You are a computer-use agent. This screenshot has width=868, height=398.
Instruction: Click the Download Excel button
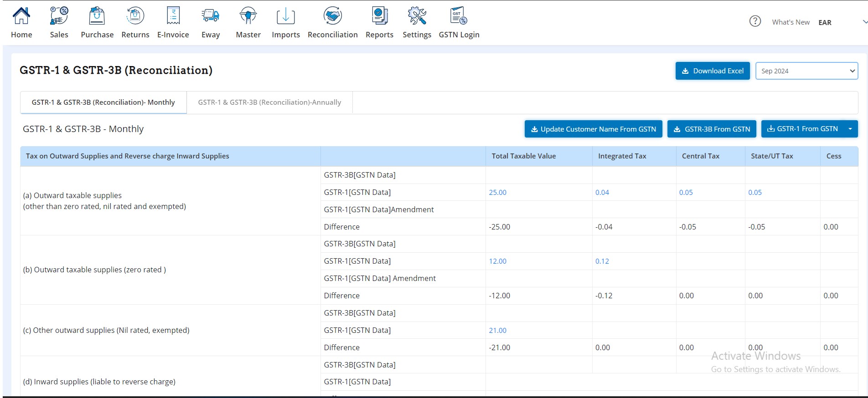click(713, 71)
